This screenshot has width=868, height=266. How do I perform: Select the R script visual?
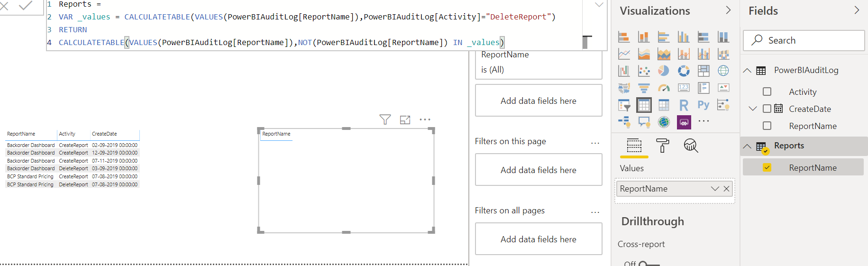(684, 105)
